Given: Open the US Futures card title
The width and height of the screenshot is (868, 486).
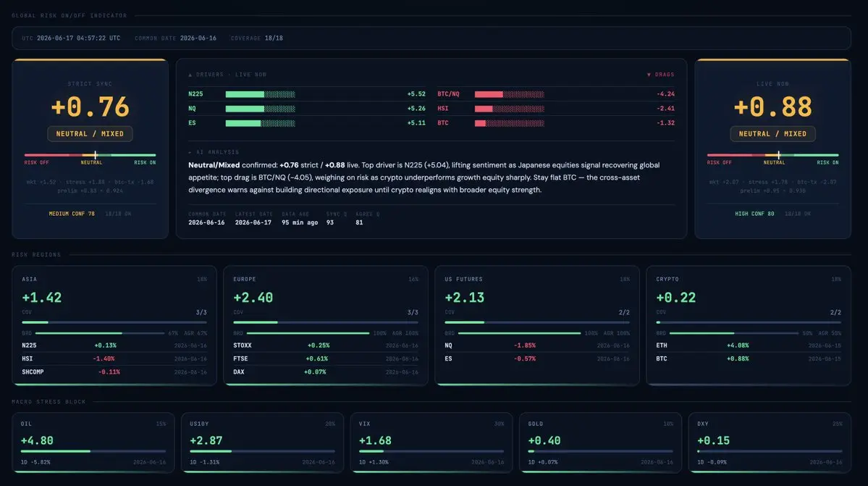Looking at the screenshot, I should pyautogui.click(x=463, y=280).
